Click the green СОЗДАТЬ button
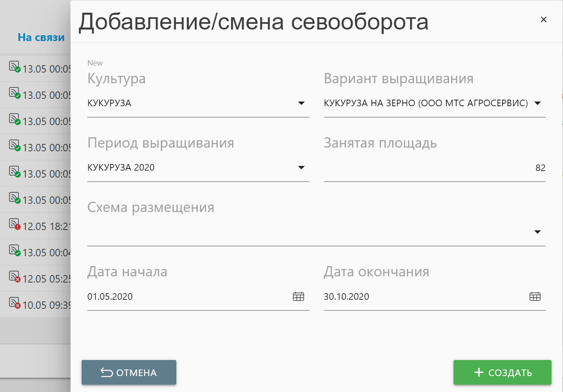The width and height of the screenshot is (563, 392). [502, 372]
